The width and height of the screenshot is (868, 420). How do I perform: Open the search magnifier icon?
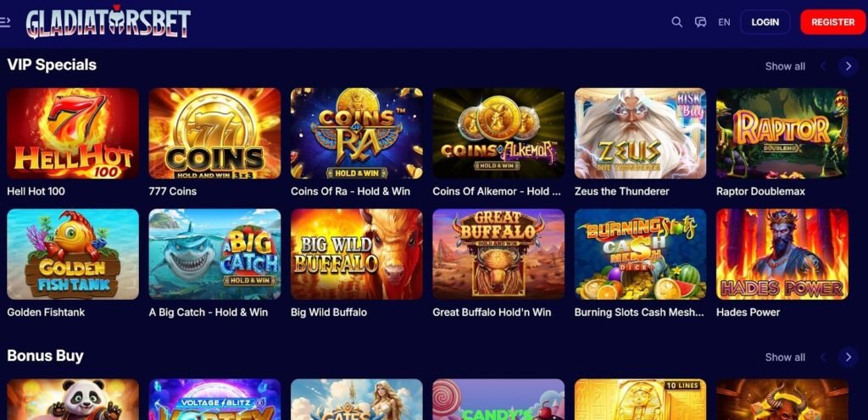coord(676,22)
